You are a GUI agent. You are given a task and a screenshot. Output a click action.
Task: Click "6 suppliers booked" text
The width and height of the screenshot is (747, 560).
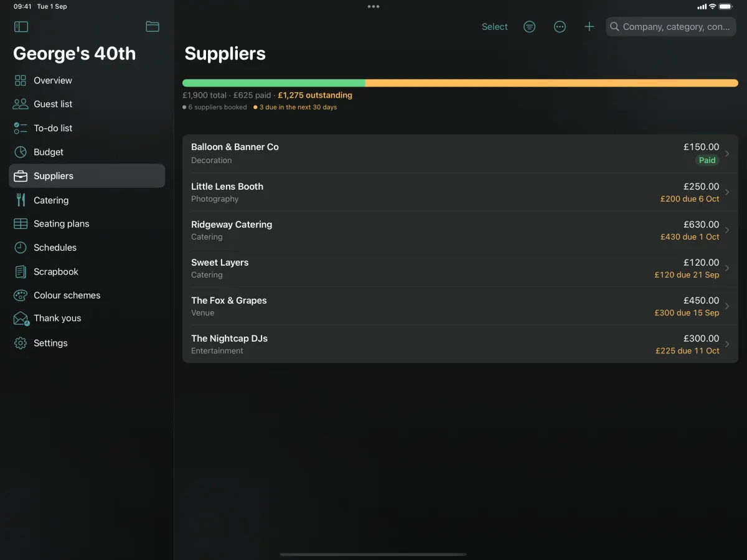point(217,107)
